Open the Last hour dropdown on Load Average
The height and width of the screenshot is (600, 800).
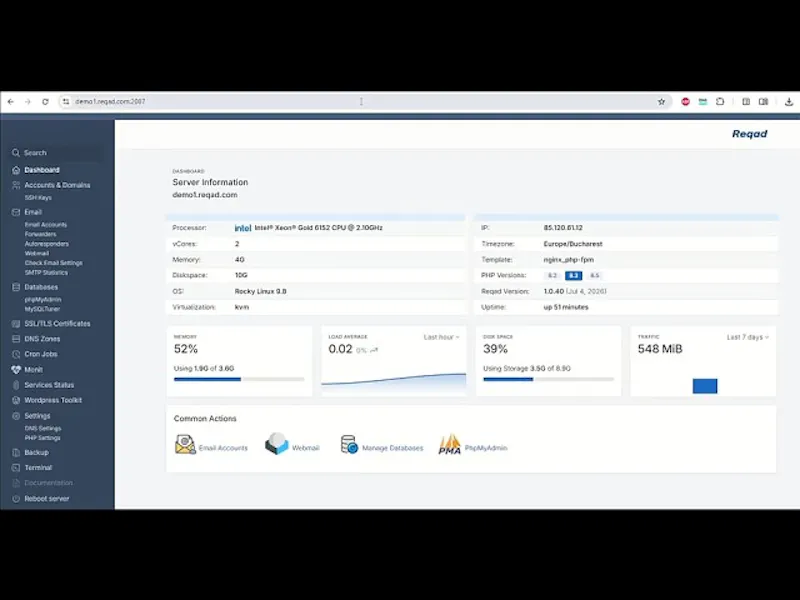[x=441, y=337]
